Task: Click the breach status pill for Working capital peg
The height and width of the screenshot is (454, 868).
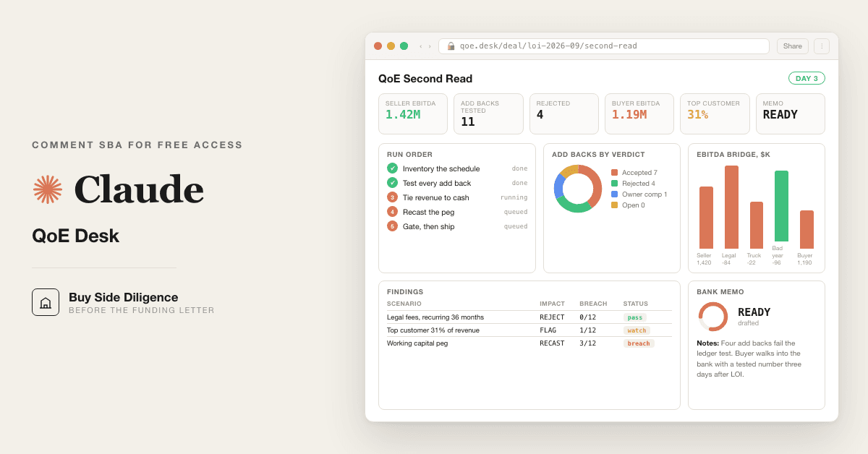Action: point(639,343)
